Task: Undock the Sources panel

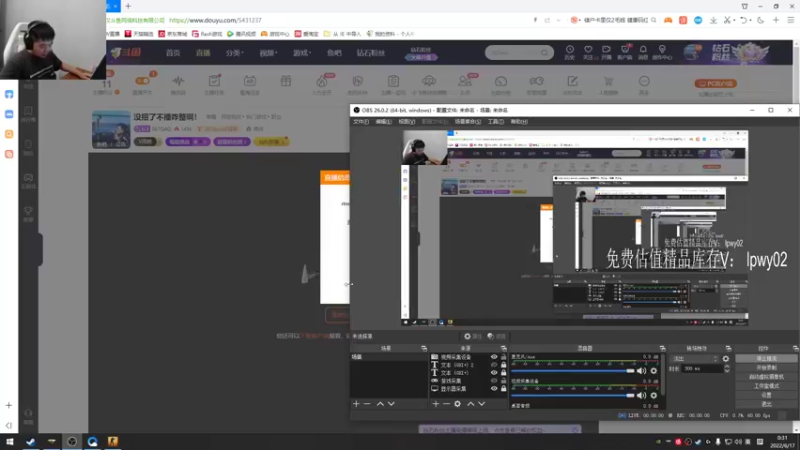Action: pos(503,348)
